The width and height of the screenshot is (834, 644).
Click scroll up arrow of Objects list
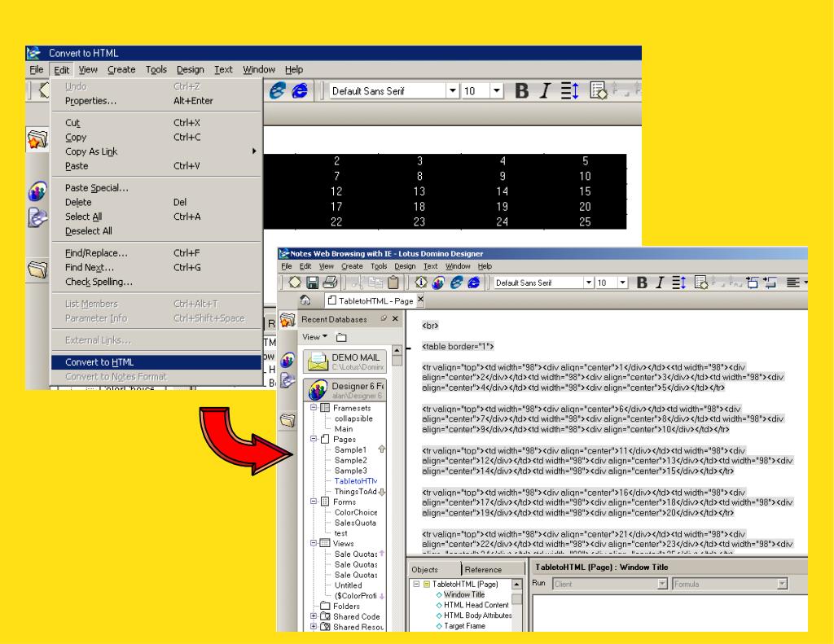[x=516, y=585]
